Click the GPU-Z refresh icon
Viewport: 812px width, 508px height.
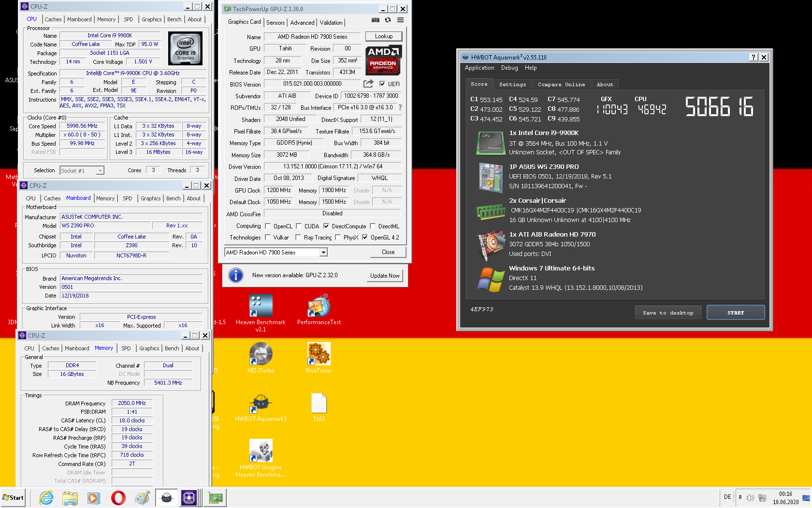point(388,20)
